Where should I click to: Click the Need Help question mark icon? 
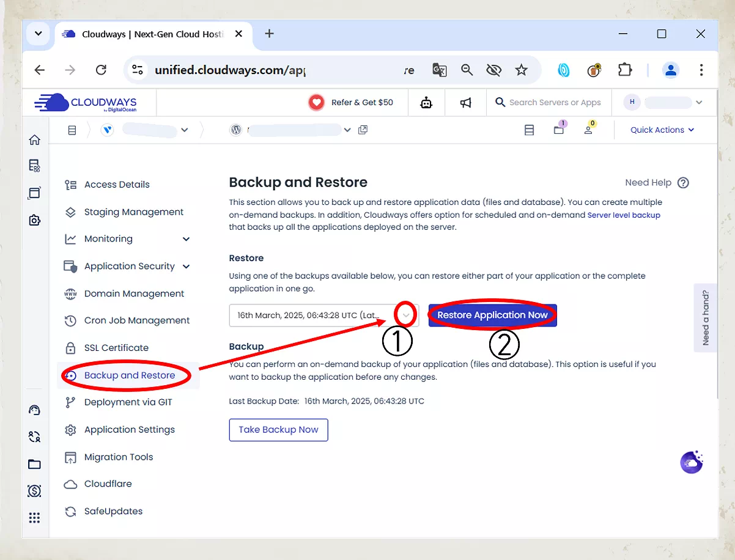[684, 183]
